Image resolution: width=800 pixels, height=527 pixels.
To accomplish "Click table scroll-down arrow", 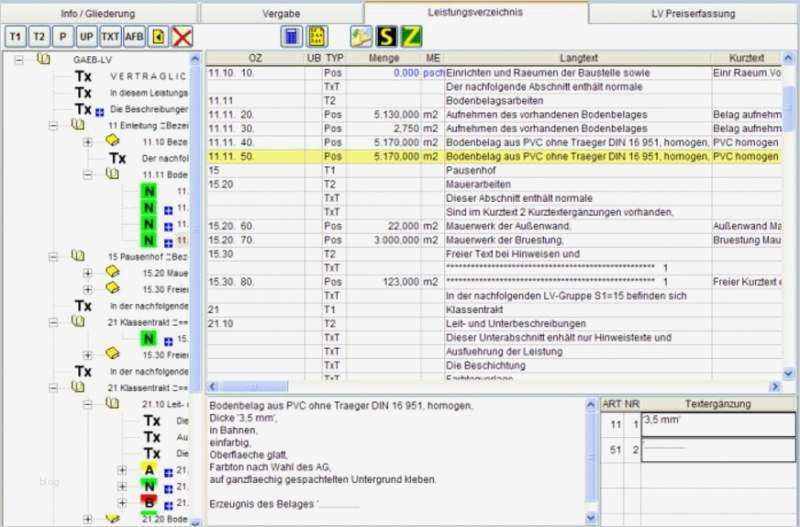I will click(788, 373).
